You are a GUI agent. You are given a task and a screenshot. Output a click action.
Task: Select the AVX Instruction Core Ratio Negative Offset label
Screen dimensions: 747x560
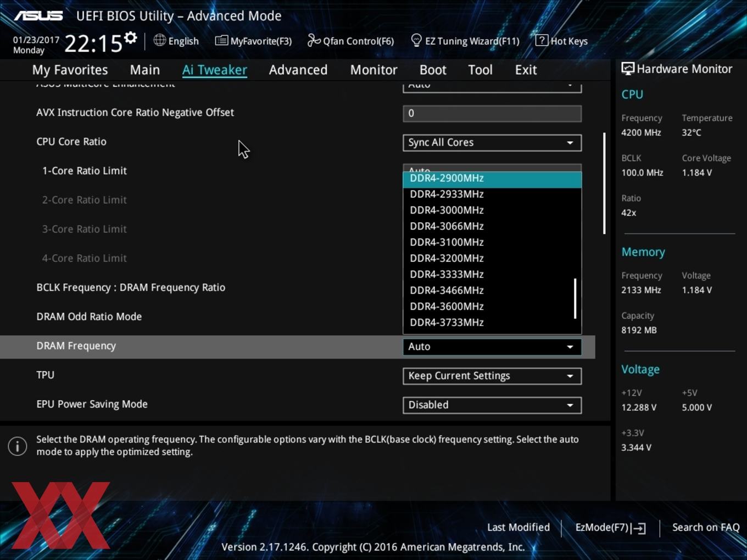click(135, 113)
